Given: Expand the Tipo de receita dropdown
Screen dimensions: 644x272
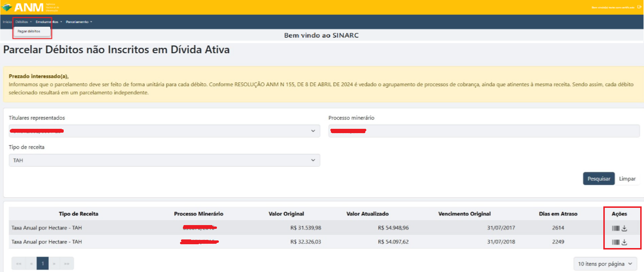Looking at the screenshot, I should [164, 160].
